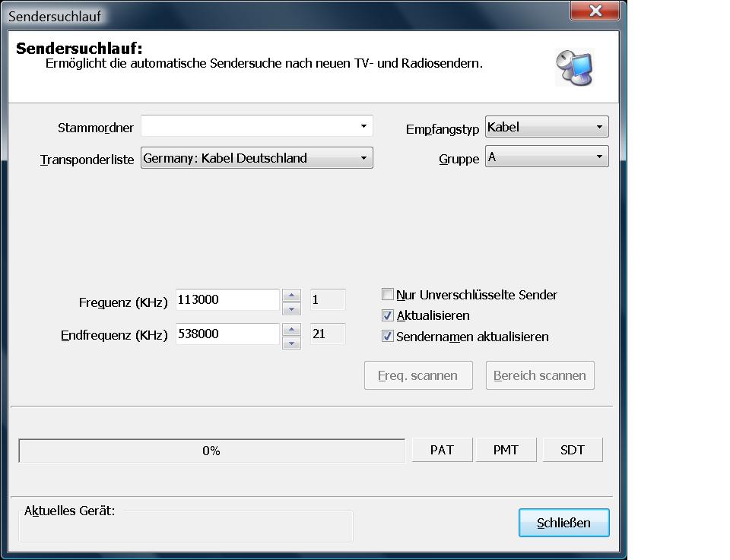The height and width of the screenshot is (560, 730).
Task: Click the SDT button
Action: (573, 450)
